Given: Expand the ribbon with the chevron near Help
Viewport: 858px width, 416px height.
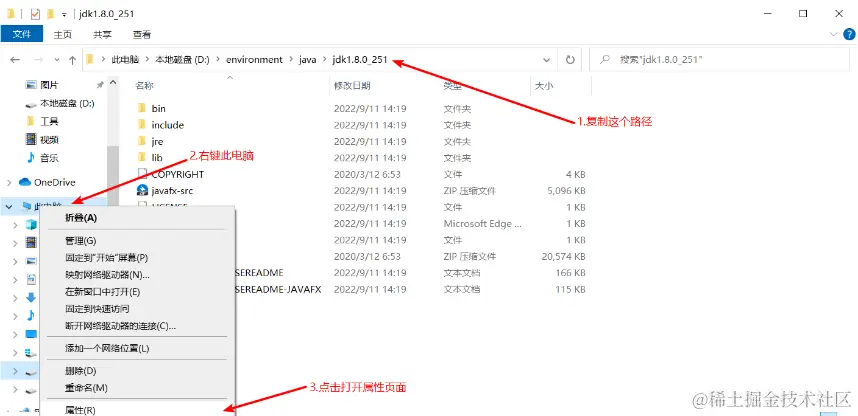Looking at the screenshot, I should coord(833,34).
